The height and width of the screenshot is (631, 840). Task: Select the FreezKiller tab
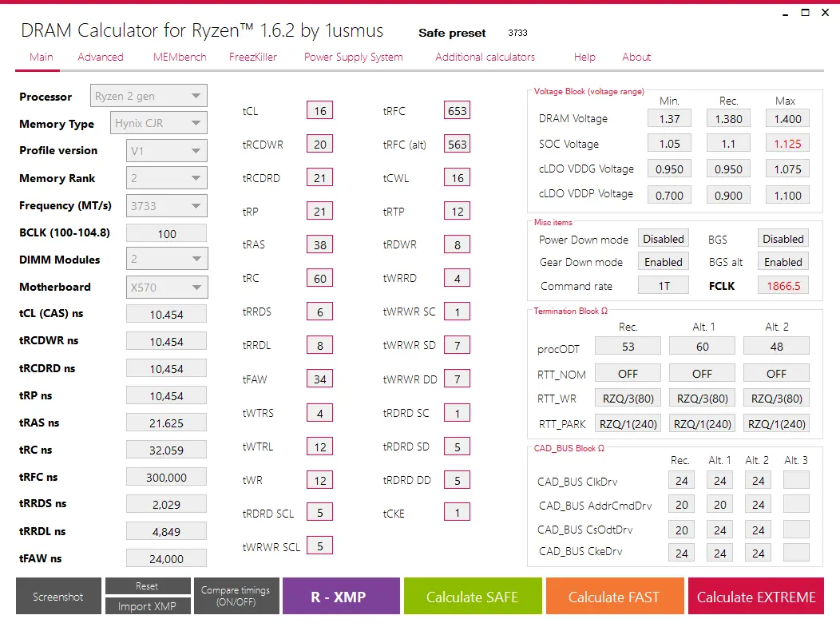click(x=252, y=57)
